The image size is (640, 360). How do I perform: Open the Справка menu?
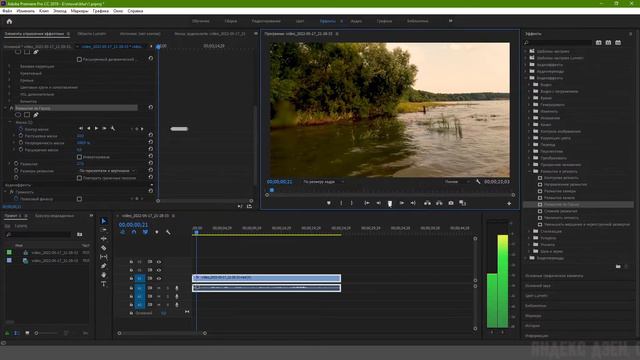point(135,11)
